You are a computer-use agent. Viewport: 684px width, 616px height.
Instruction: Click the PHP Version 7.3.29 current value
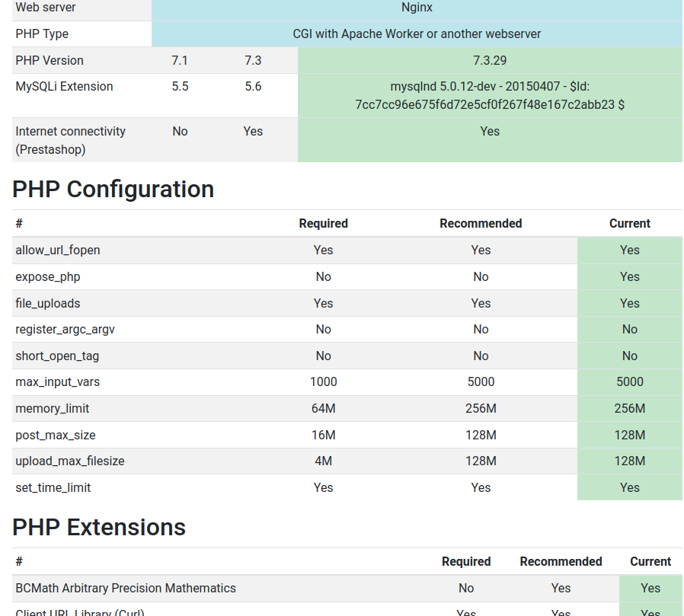click(490, 60)
